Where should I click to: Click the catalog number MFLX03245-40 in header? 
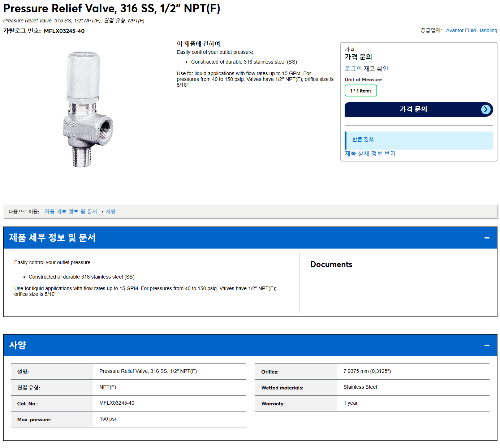click(64, 31)
